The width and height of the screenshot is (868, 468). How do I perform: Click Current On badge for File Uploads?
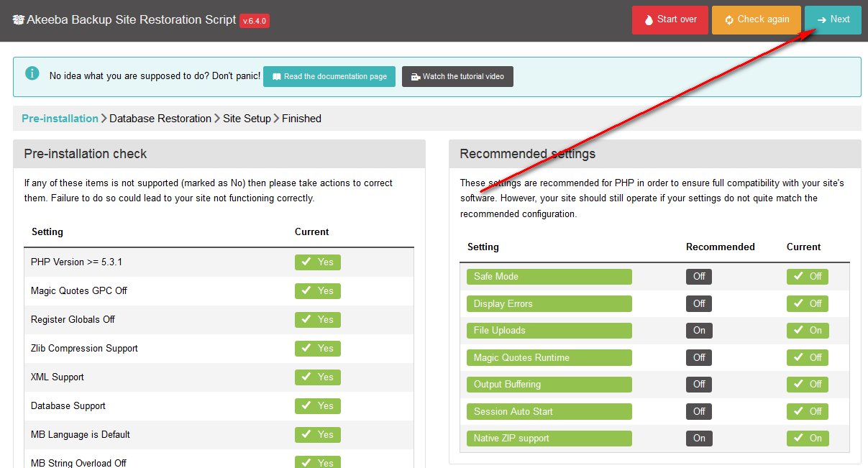click(807, 331)
